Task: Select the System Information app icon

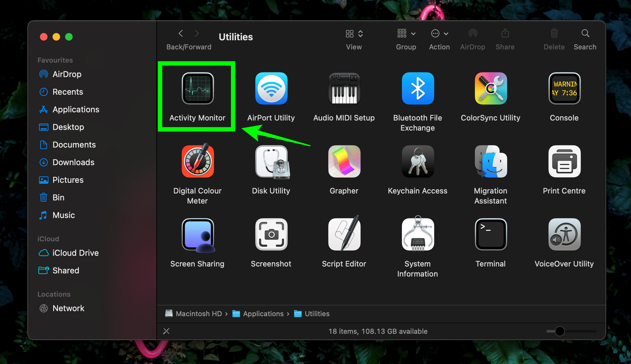Action: coord(418,234)
